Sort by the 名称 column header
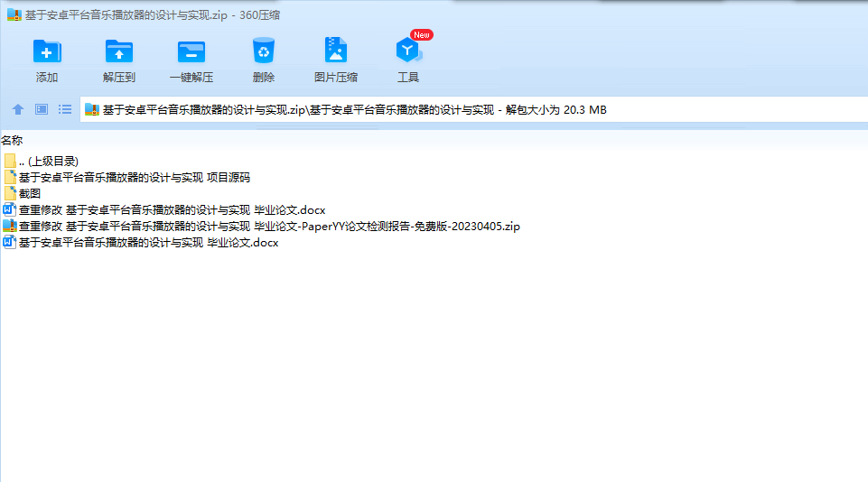This screenshot has width=868, height=482. click(x=12, y=141)
